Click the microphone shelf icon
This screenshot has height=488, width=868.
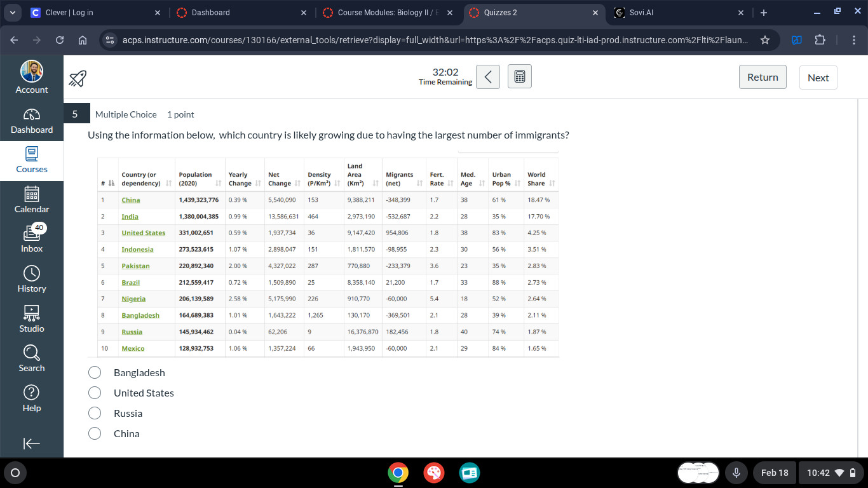736,473
